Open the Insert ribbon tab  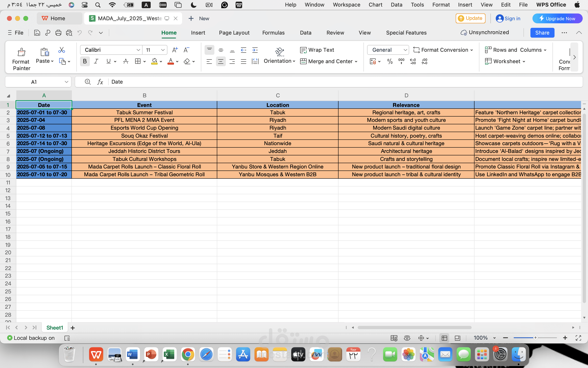[x=198, y=33]
